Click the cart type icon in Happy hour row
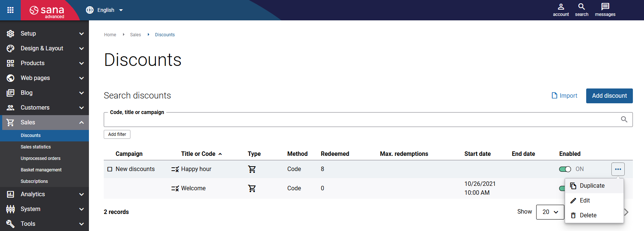Screen dimensions: 644x231 click(252, 169)
